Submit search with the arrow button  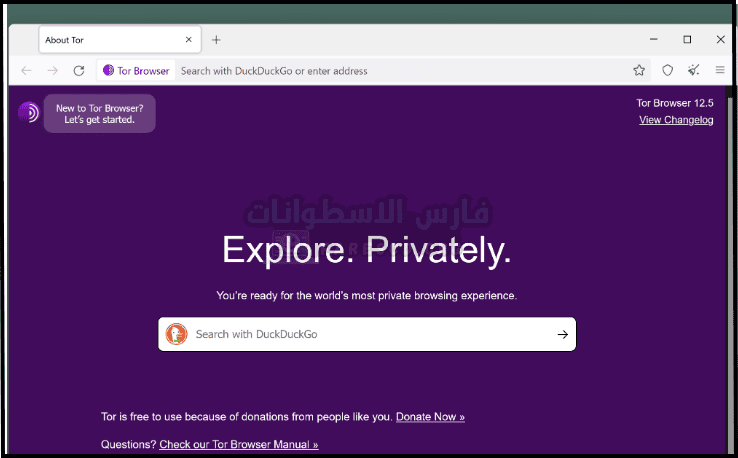(x=562, y=335)
